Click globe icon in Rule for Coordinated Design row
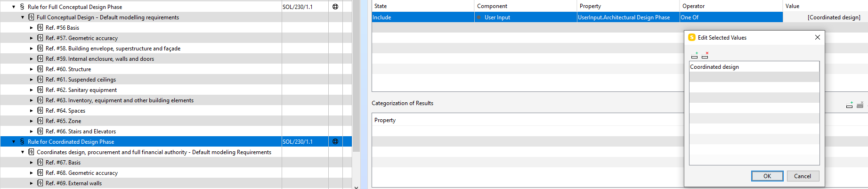Screen dimensions: 868x189 tap(335, 141)
